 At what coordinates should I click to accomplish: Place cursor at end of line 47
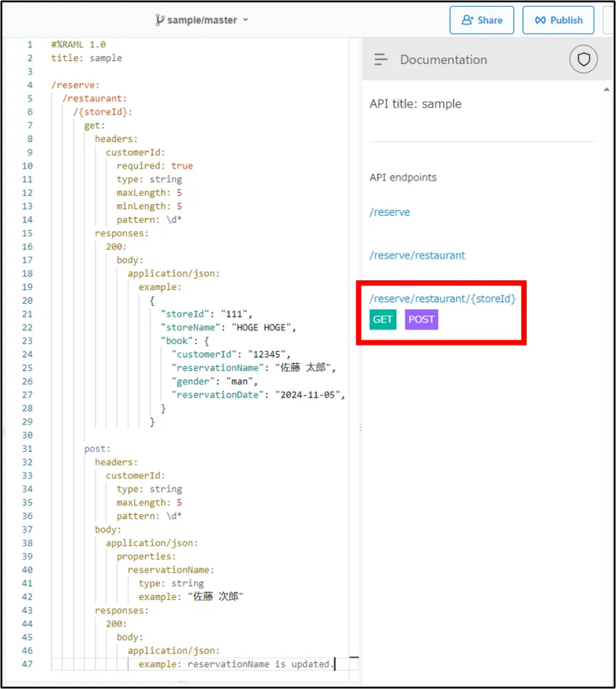point(334,664)
